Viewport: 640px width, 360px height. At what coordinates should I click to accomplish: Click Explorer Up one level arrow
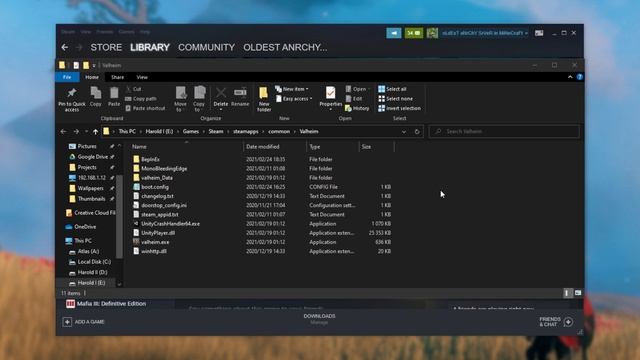(x=96, y=131)
